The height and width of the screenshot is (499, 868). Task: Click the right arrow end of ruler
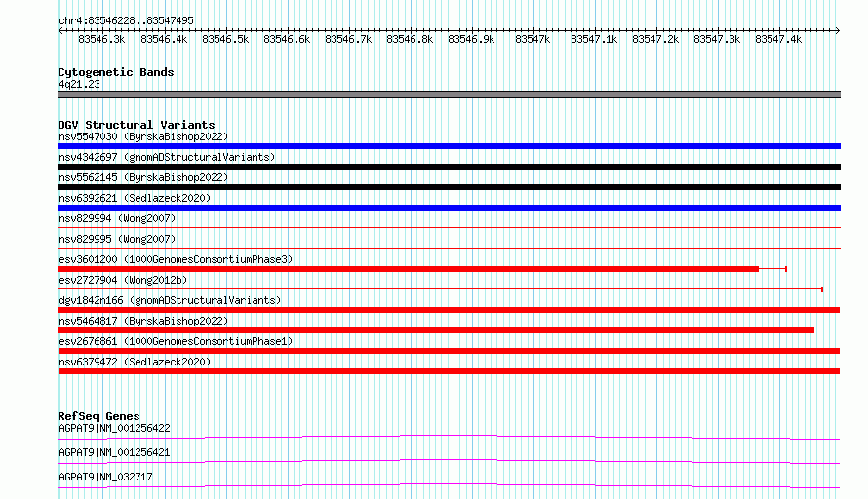point(837,31)
